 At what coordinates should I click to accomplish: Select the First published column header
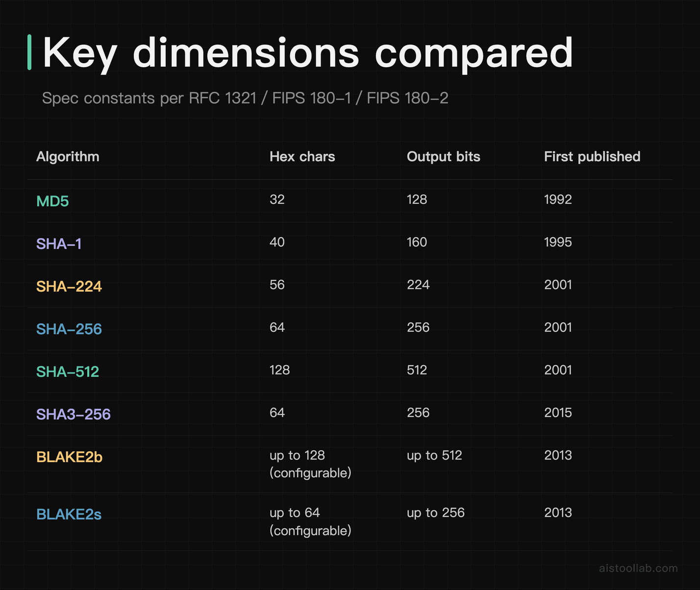(x=592, y=157)
